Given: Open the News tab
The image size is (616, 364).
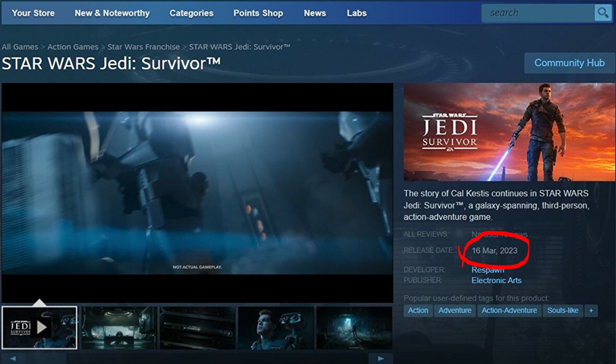Looking at the screenshot, I should (315, 13).
